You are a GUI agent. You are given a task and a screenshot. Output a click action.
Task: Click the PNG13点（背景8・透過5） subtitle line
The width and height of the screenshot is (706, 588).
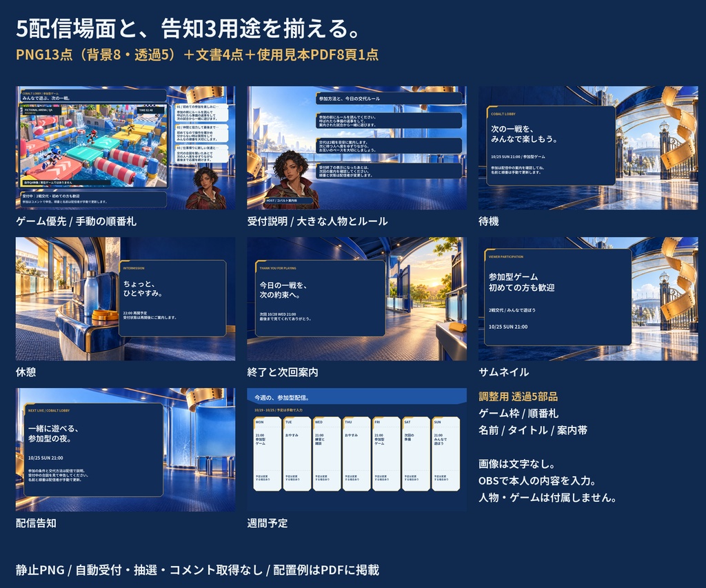pos(196,54)
